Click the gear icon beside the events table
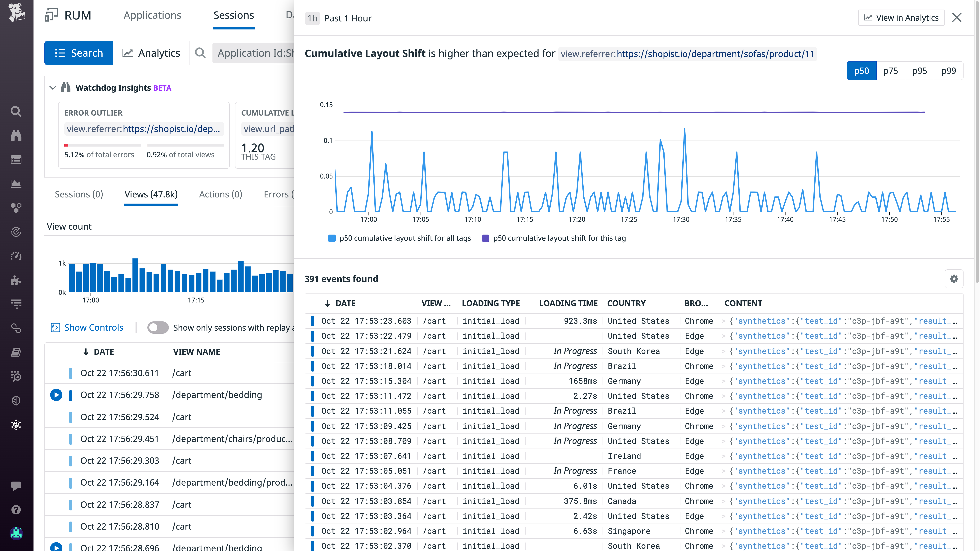This screenshot has width=980, height=551. (x=954, y=279)
